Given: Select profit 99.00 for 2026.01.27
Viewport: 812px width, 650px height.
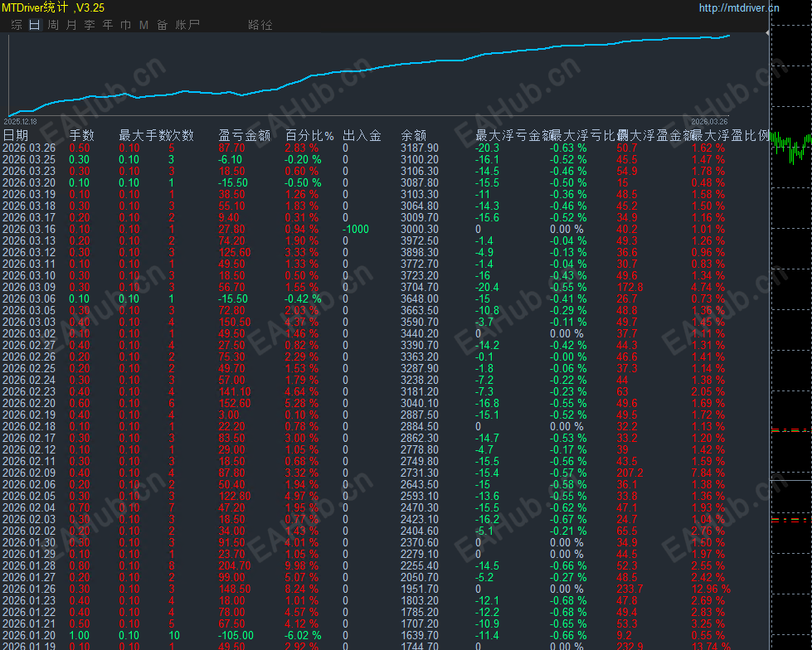Looking at the screenshot, I should pyautogui.click(x=231, y=578).
